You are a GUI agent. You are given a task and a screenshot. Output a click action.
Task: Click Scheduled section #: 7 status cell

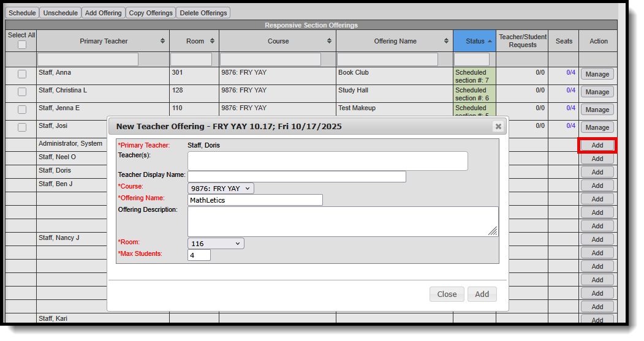[x=474, y=77]
